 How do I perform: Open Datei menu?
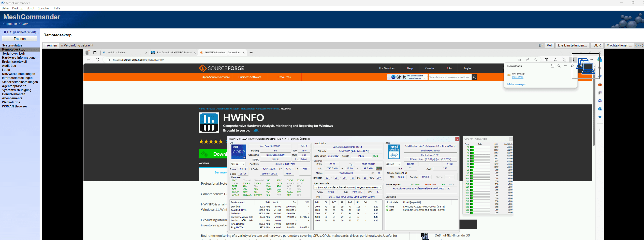[x=5, y=8]
